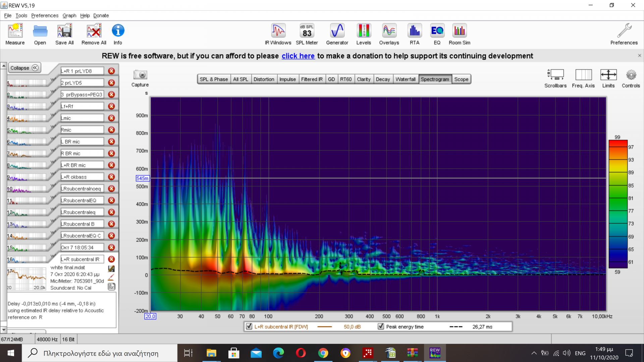Toggle Peak energy time checkbox
Viewport: 644px width, 362px height.
pyautogui.click(x=381, y=326)
